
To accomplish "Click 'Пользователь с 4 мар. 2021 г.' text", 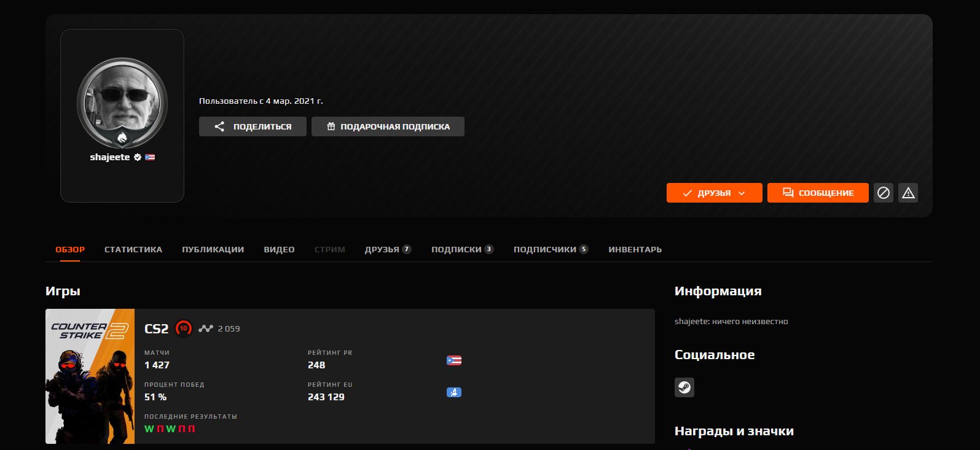I will coord(261,101).
